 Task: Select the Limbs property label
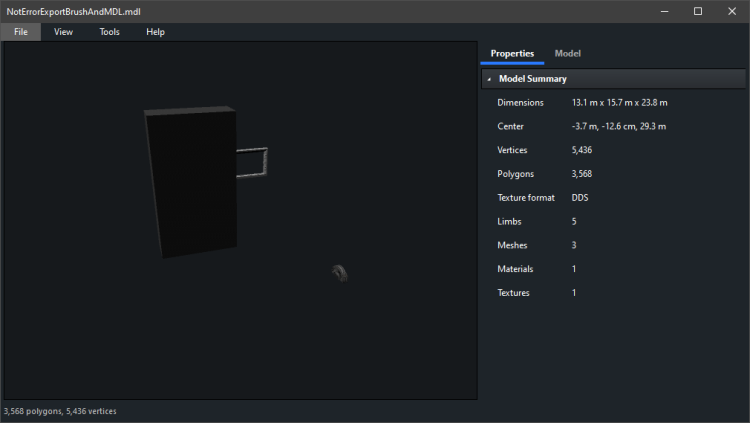pyautogui.click(x=509, y=221)
